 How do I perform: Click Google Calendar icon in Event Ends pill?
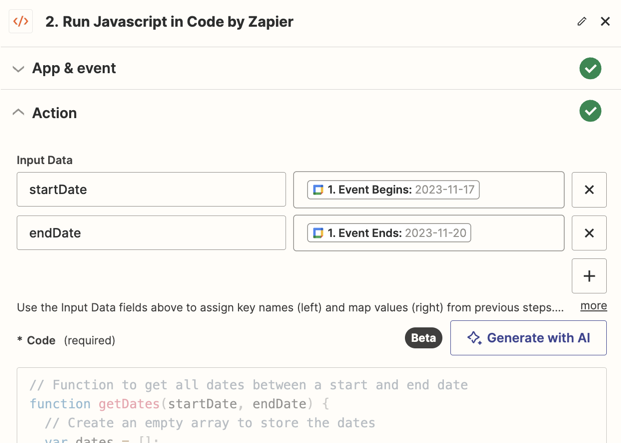(x=318, y=233)
